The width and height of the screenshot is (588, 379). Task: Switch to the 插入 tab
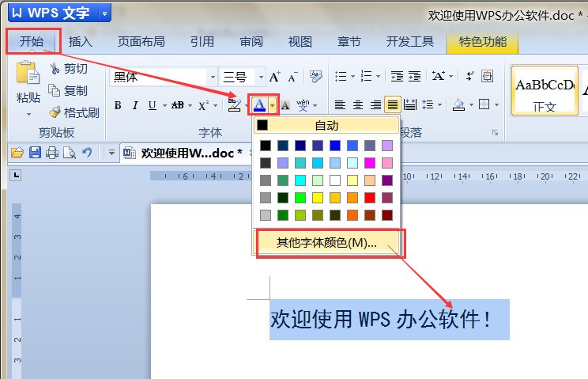81,41
